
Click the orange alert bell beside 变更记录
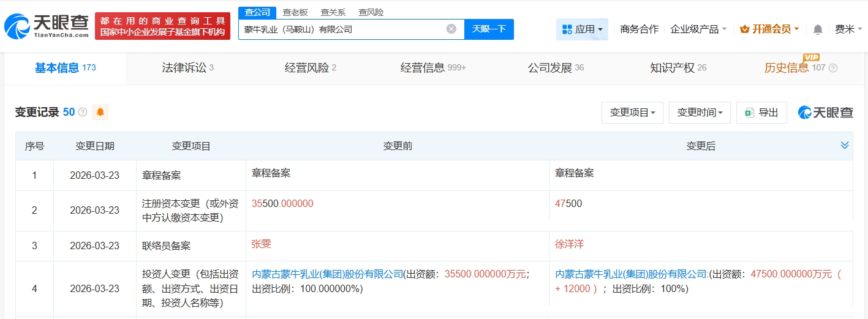(x=100, y=112)
